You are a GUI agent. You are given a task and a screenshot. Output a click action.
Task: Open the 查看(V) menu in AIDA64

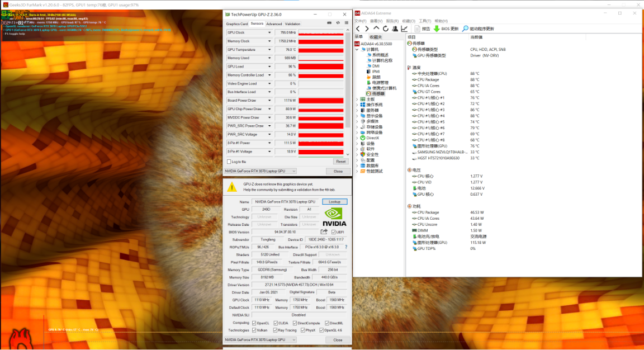point(376,21)
